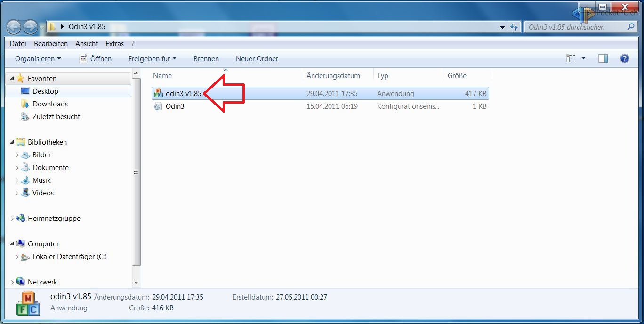This screenshot has width=644, height=324.
Task: Click the 15.04.2011 05:19 date cell
Action: point(332,106)
